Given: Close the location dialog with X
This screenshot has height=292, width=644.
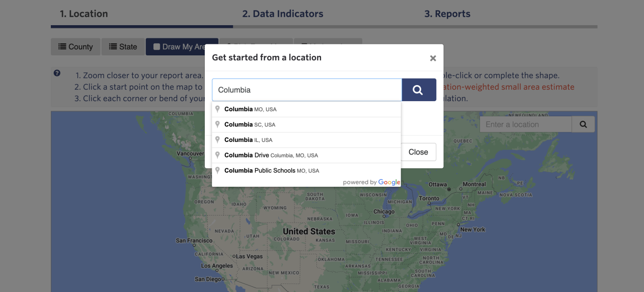Looking at the screenshot, I should point(433,58).
